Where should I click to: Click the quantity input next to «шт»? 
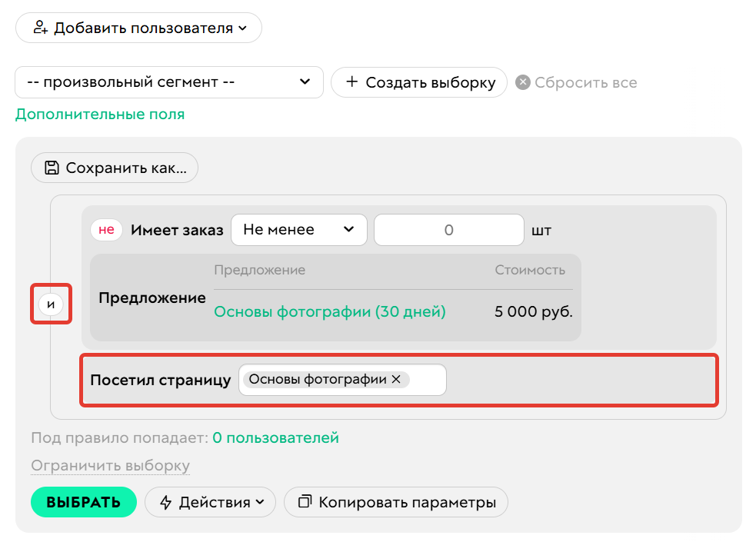pos(448,229)
